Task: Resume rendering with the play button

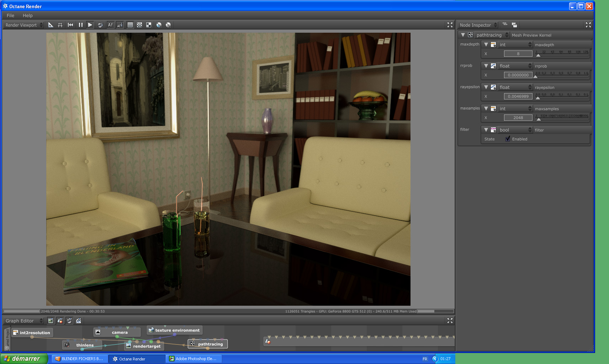Action: pyautogui.click(x=90, y=25)
